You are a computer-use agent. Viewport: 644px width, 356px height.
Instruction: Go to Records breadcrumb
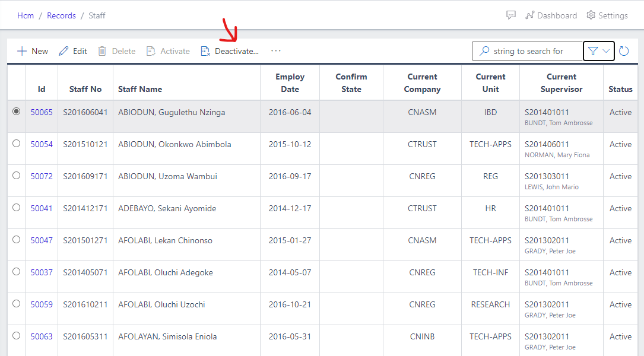click(x=61, y=15)
